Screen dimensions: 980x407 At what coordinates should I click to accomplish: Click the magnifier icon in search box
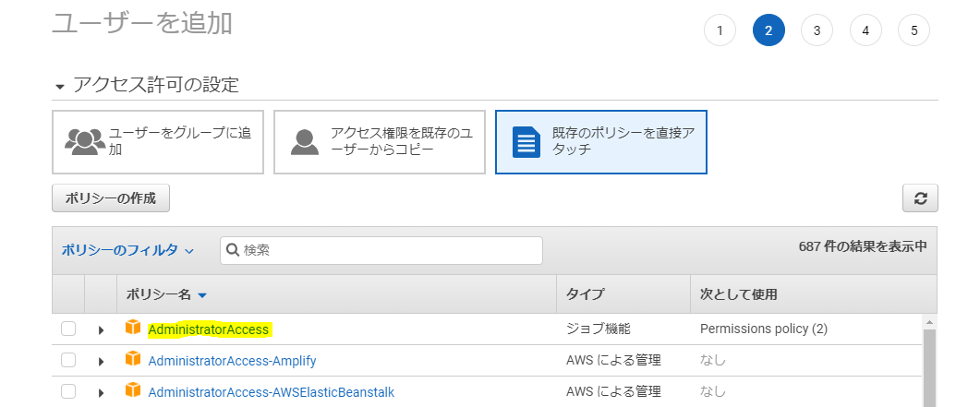(x=233, y=250)
